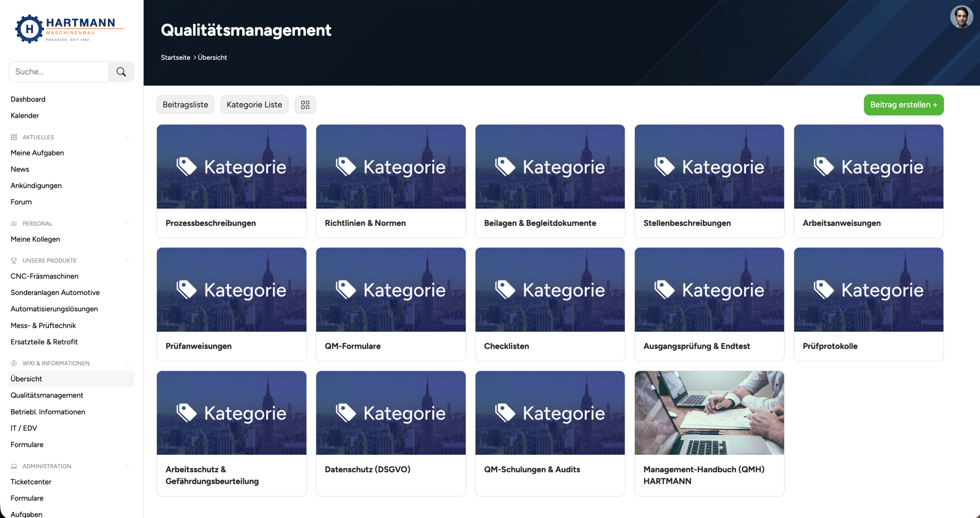Click the WIKI & INFORMATIONEN globe icon

pyautogui.click(x=13, y=363)
